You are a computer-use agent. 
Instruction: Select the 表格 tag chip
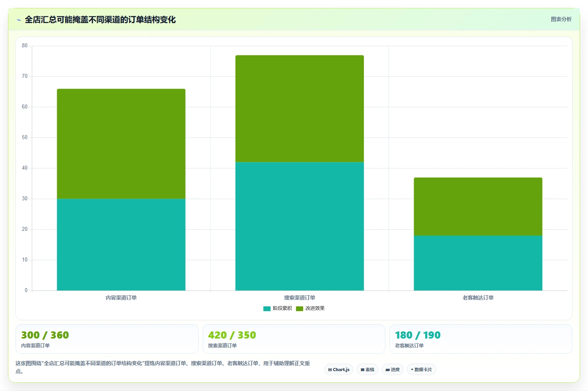(367, 370)
